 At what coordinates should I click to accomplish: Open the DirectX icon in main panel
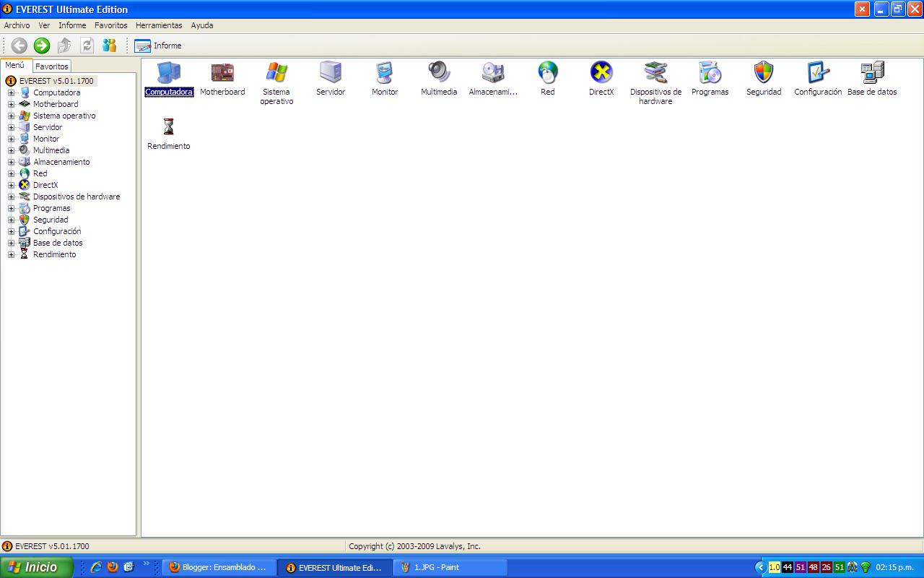(601, 73)
